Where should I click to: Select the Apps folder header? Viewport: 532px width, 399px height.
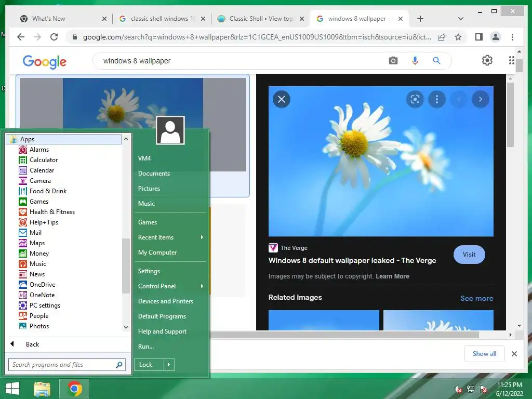click(63, 139)
